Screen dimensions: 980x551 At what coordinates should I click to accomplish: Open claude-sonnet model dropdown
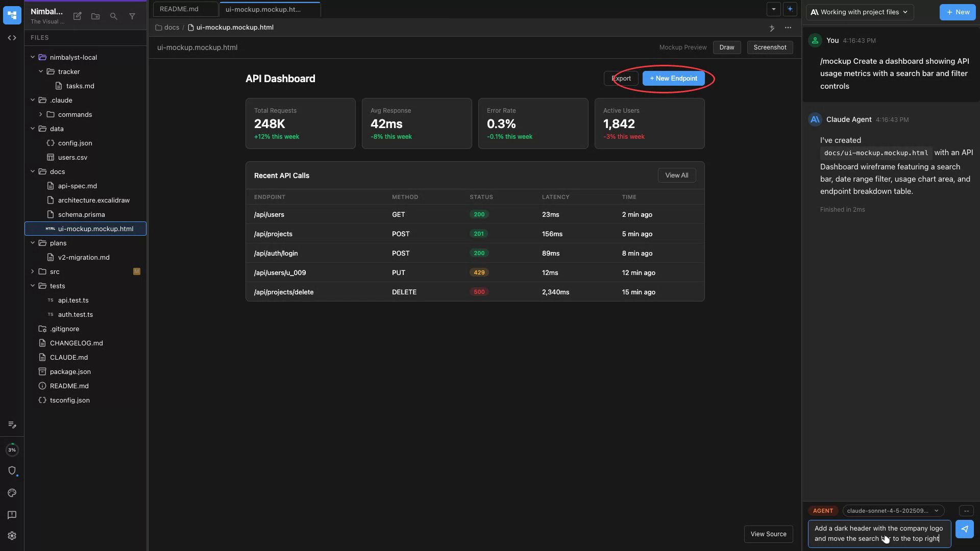[892, 511]
